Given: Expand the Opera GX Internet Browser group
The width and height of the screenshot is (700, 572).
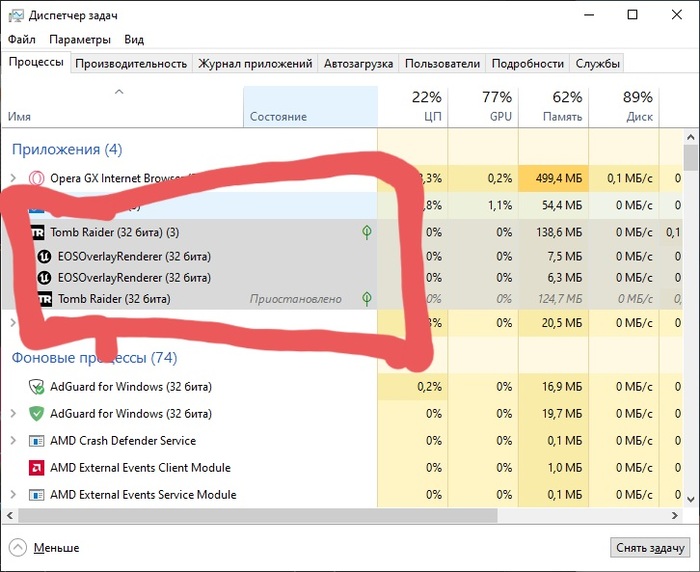Looking at the screenshot, I should pos(13,178).
